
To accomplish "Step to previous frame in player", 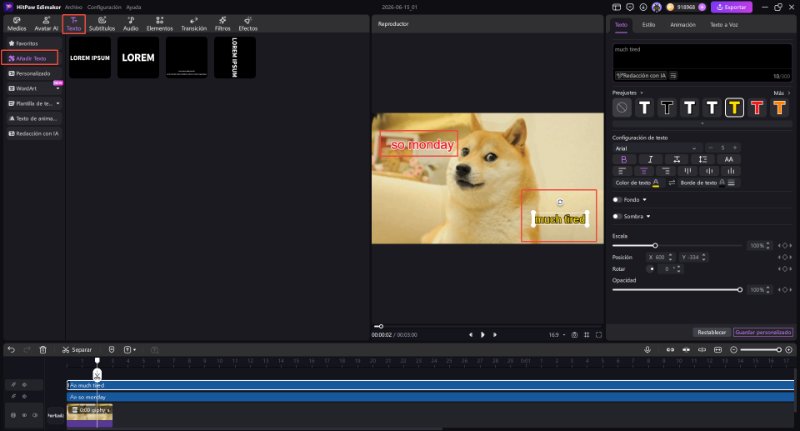I will (470, 335).
